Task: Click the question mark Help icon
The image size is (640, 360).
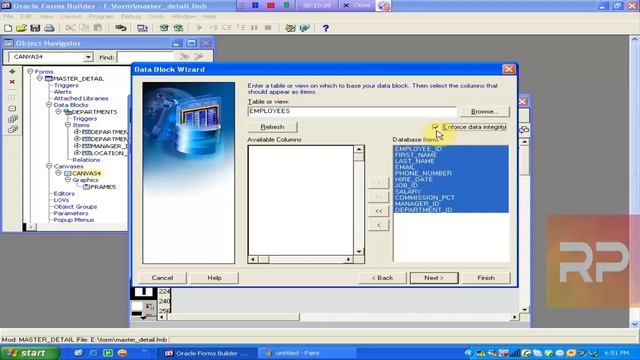Action: (x=325, y=28)
